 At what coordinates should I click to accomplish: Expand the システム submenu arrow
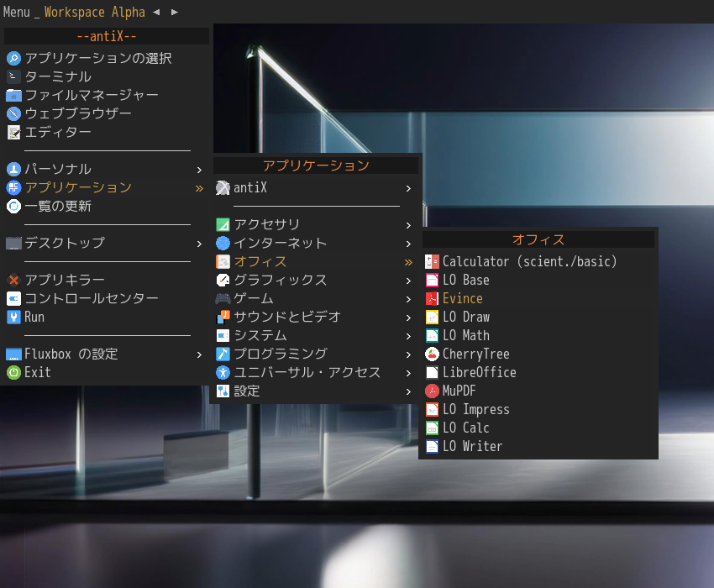(408, 337)
